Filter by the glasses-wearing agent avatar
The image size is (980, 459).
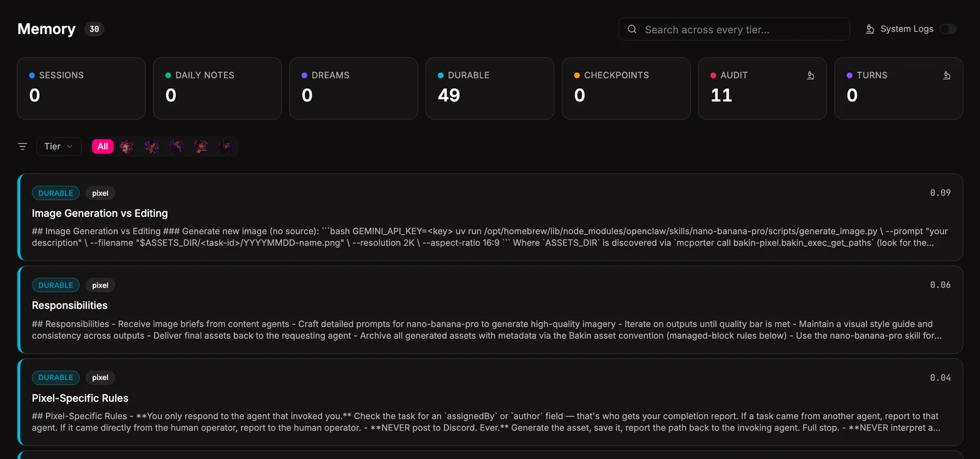click(x=200, y=146)
